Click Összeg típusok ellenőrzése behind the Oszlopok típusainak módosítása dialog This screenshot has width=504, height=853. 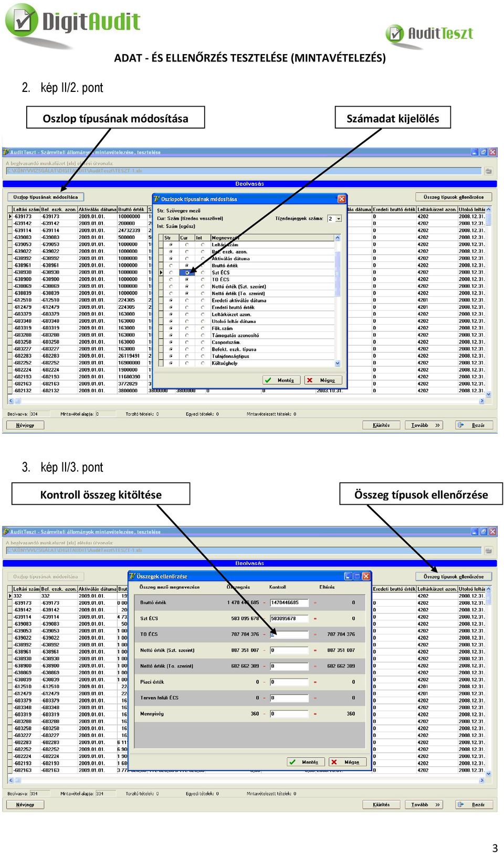[x=454, y=197]
